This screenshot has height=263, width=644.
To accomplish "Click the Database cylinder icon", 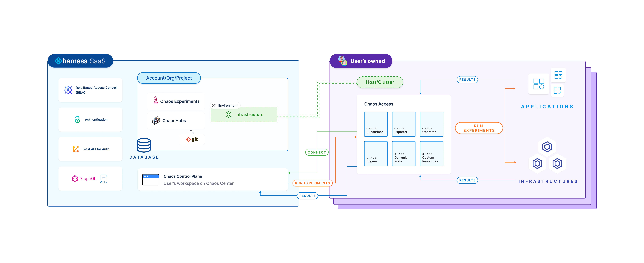I will point(144,145).
